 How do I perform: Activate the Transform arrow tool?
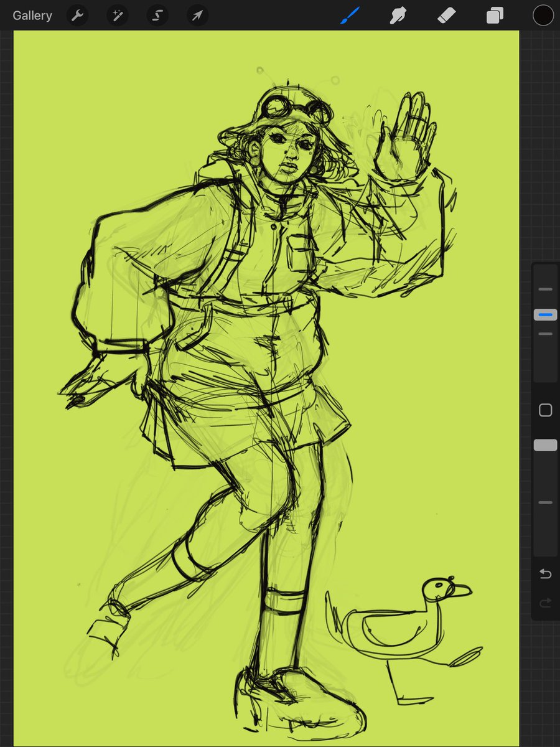(197, 16)
